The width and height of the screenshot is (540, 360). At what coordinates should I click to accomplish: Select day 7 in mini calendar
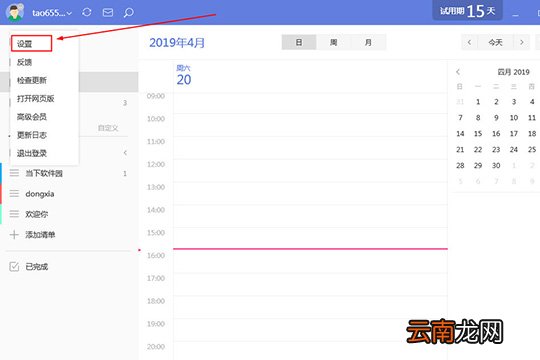[460, 118]
